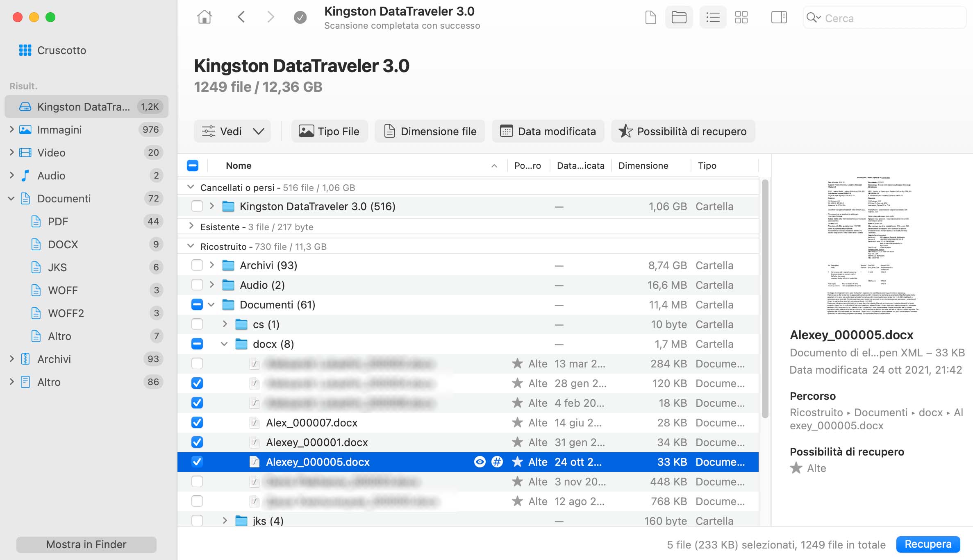Uncheck Alexey_000001.docx checkbox
The height and width of the screenshot is (560, 973).
coord(197,442)
